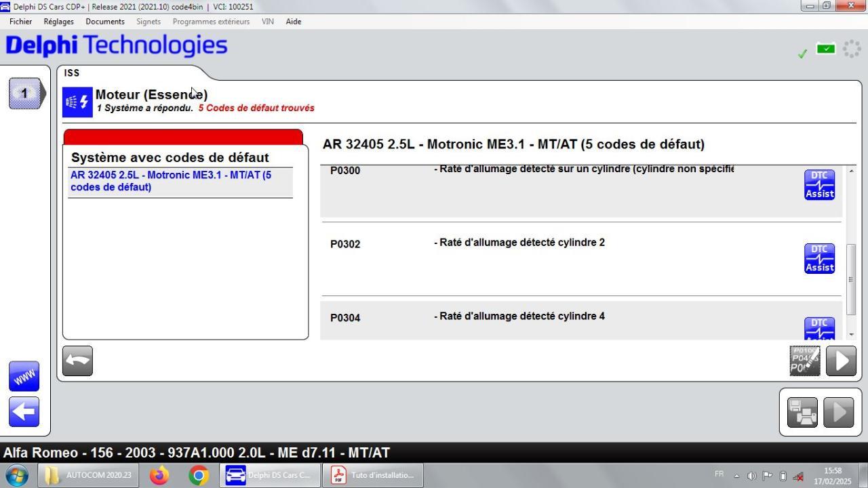Open AUTOCOM 2020.23 folder in taskbar

pyautogui.click(x=89, y=475)
